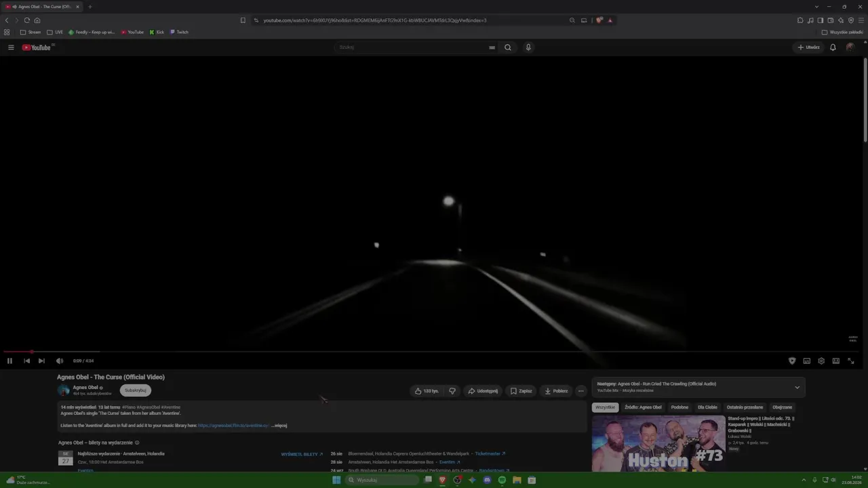868x488 pixels.
Task: Open Agnes Obel channel name link
Action: 85,388
